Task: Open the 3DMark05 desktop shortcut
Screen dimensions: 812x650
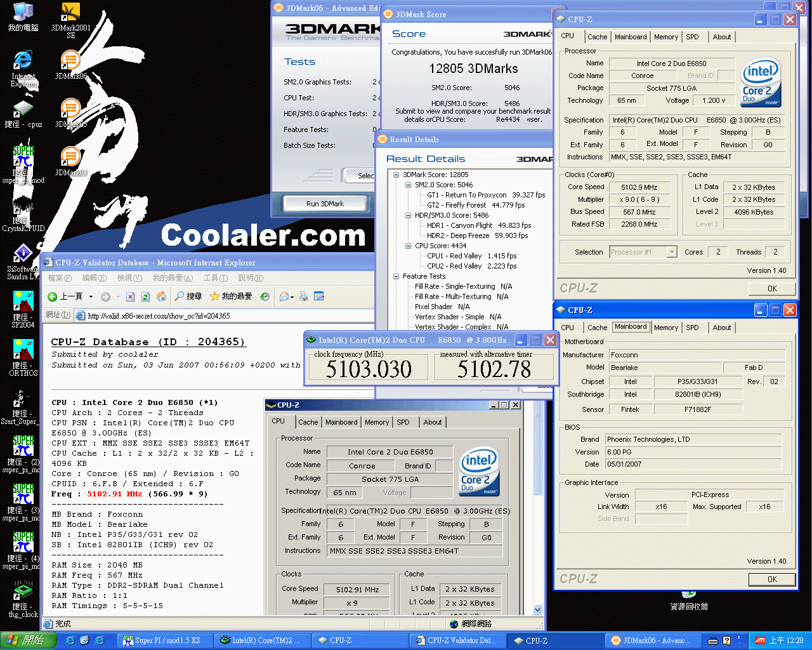Action: pos(70,113)
